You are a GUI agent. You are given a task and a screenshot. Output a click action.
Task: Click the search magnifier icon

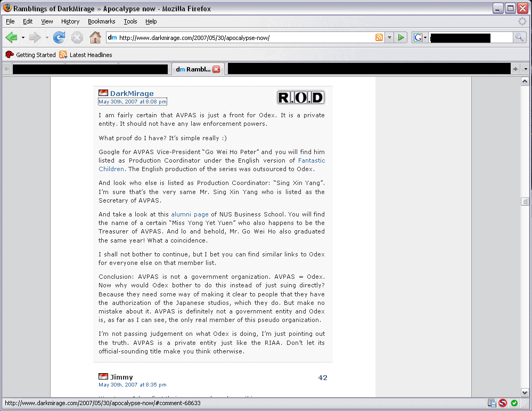click(x=519, y=37)
